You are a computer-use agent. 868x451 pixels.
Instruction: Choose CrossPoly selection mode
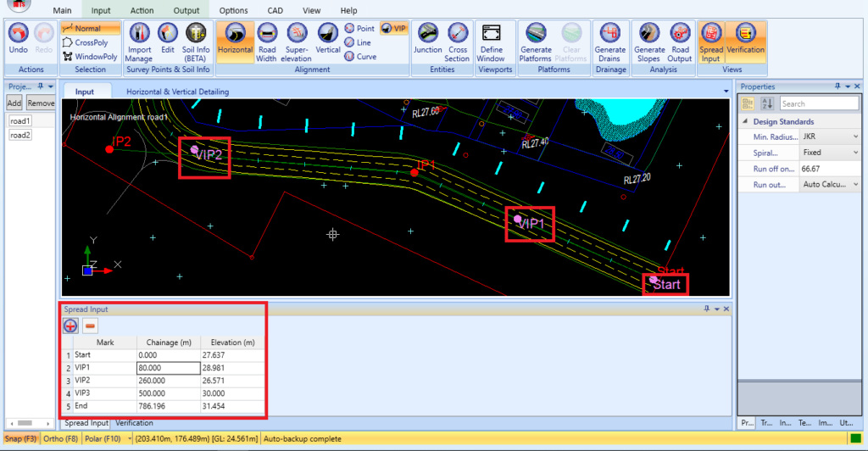click(90, 42)
